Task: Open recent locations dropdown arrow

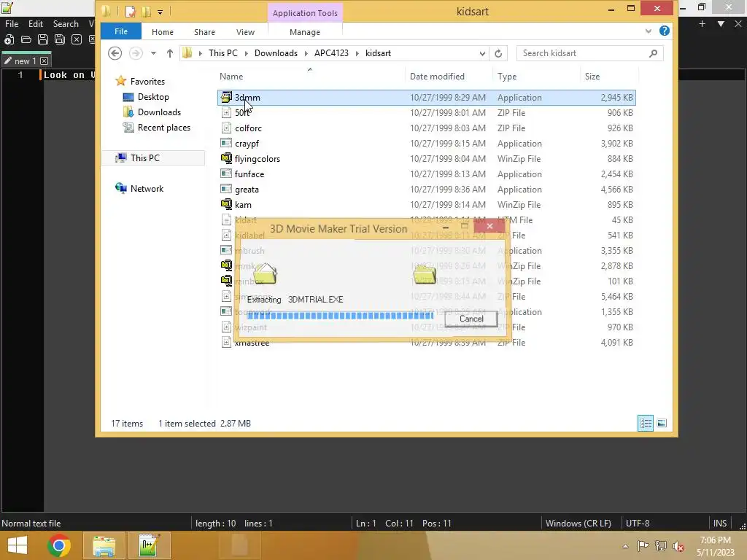Action: (153, 53)
